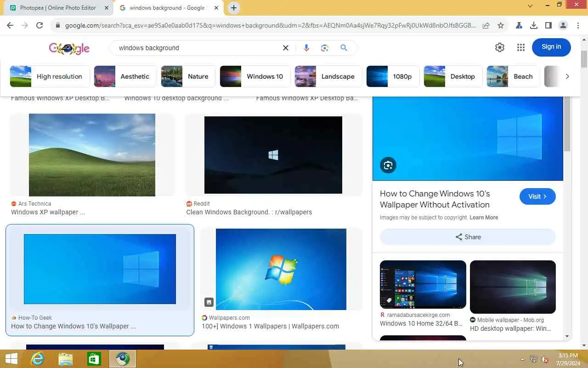Clear the search box with X icon

[x=285, y=48]
